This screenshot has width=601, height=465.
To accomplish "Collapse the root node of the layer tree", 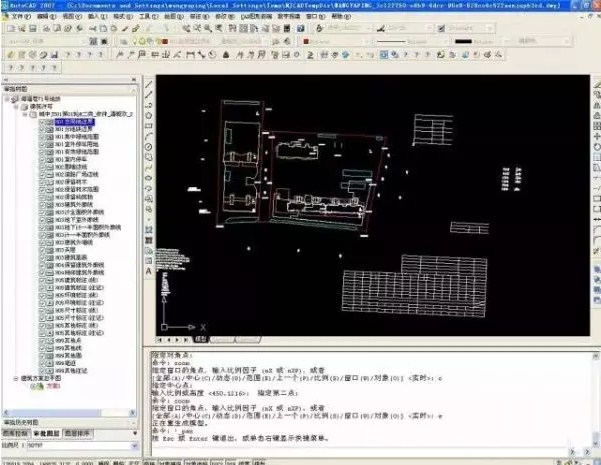I will (7, 99).
